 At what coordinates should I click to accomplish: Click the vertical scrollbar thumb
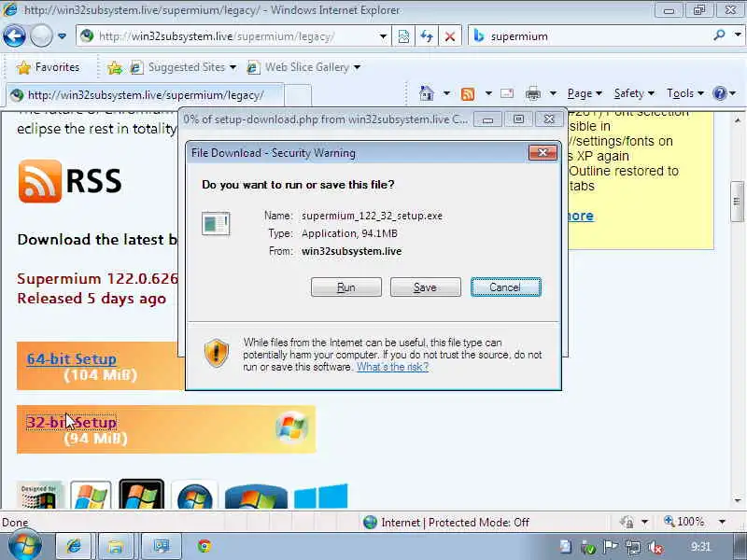coord(737,202)
